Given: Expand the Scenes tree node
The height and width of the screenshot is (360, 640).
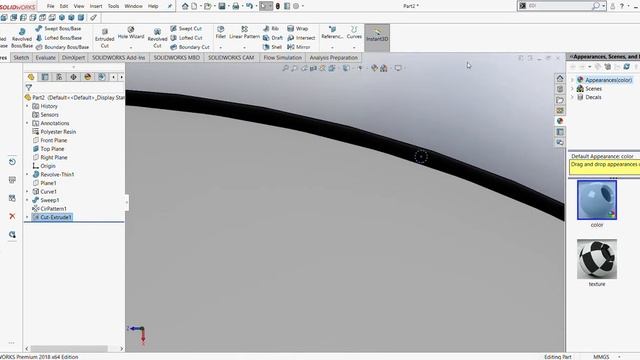Looking at the screenshot, I should (x=572, y=89).
